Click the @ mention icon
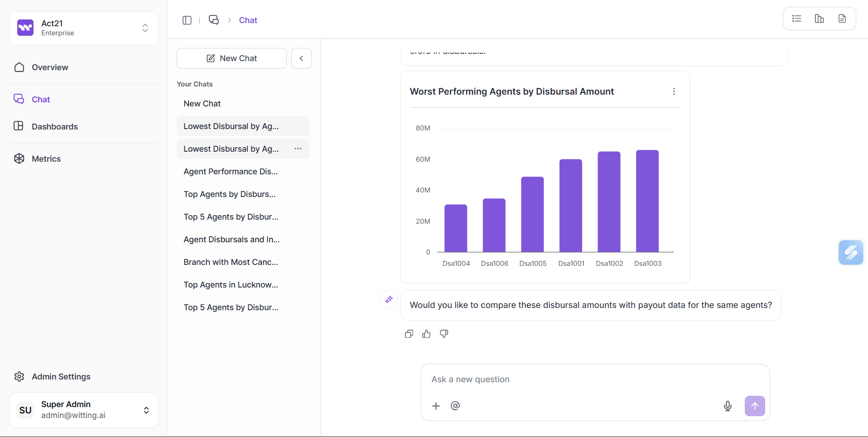Image resolution: width=868 pixels, height=437 pixels. click(x=455, y=406)
